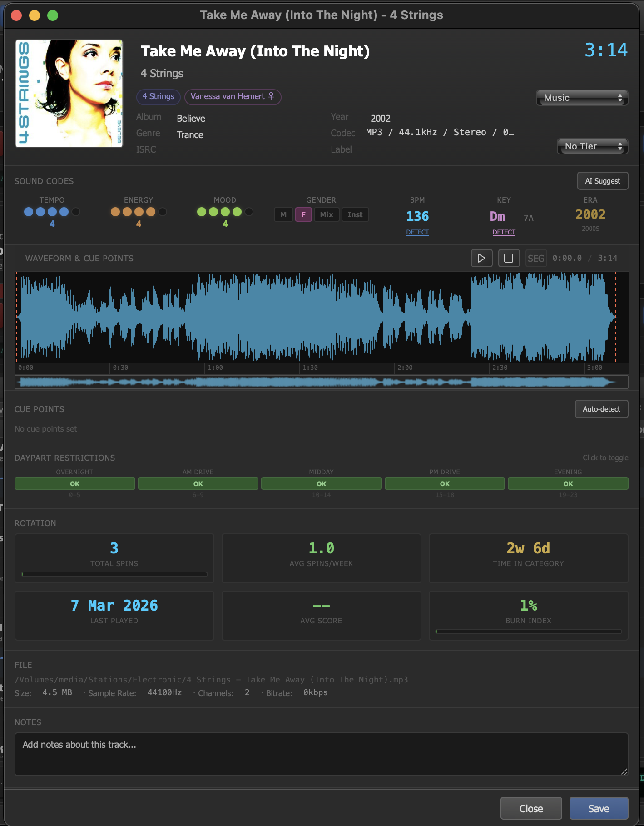
Task: Click the Avg Spins/Week stat card
Action: (322, 558)
